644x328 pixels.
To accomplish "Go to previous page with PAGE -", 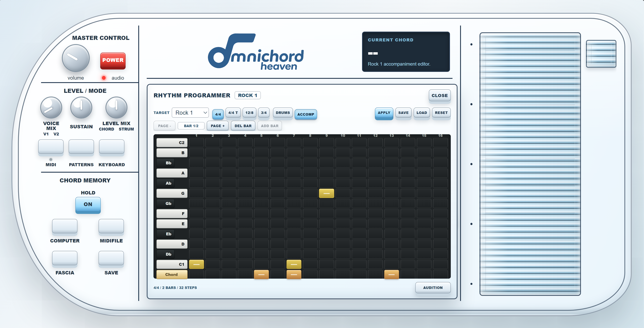I will pyautogui.click(x=164, y=126).
